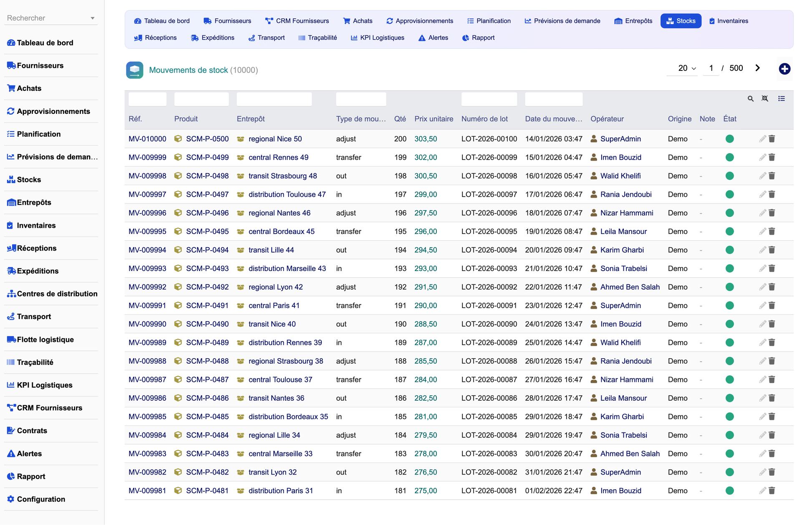The image size is (812, 525).
Task: Open movement reference link MV-009985
Action: tap(147, 417)
